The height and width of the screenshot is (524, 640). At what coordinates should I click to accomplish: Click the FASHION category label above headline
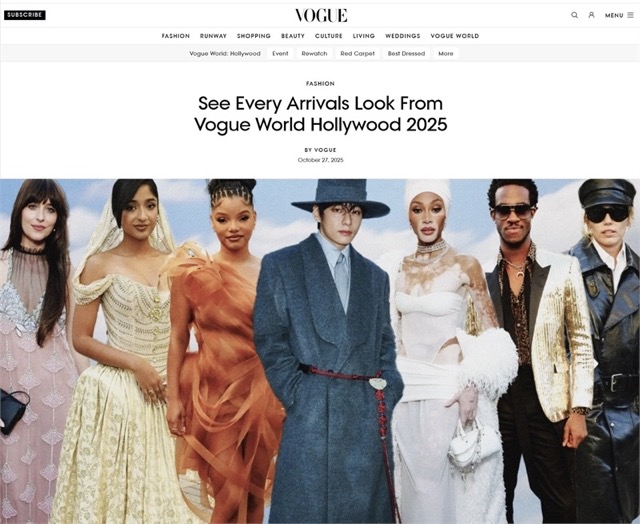point(320,84)
